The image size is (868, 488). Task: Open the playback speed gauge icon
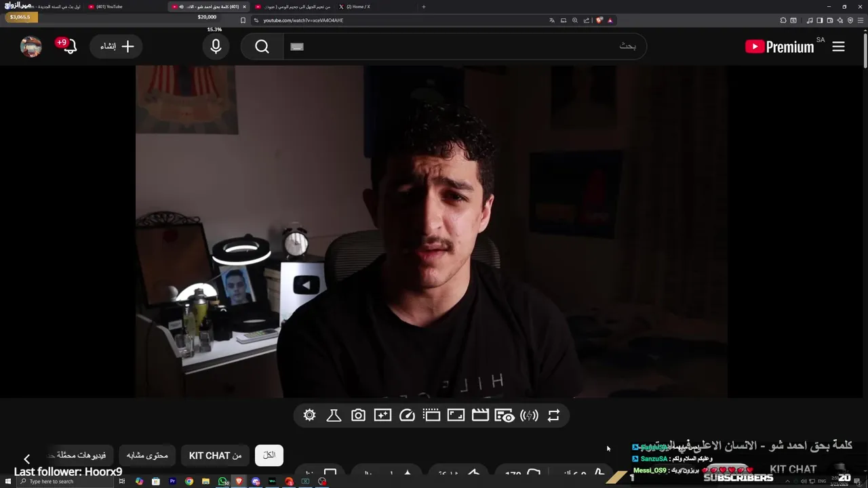407,415
